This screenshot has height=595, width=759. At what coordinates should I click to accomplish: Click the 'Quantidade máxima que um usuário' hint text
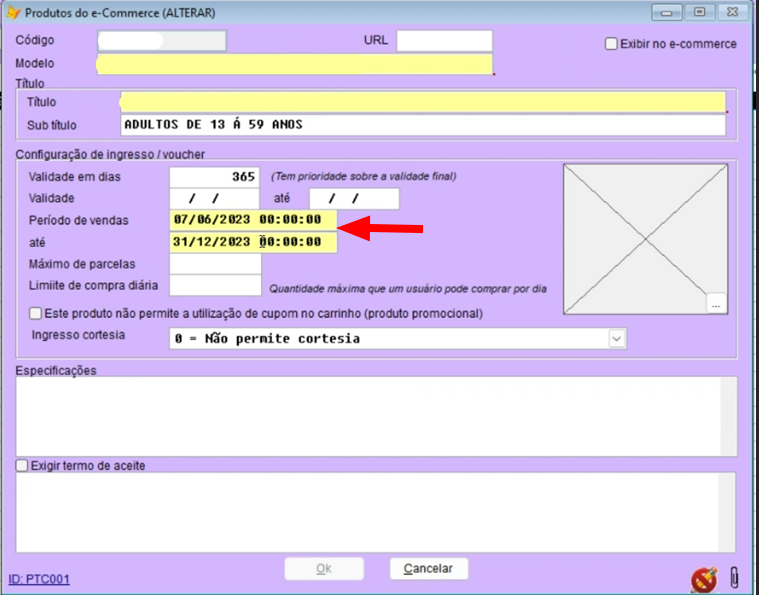(x=408, y=289)
